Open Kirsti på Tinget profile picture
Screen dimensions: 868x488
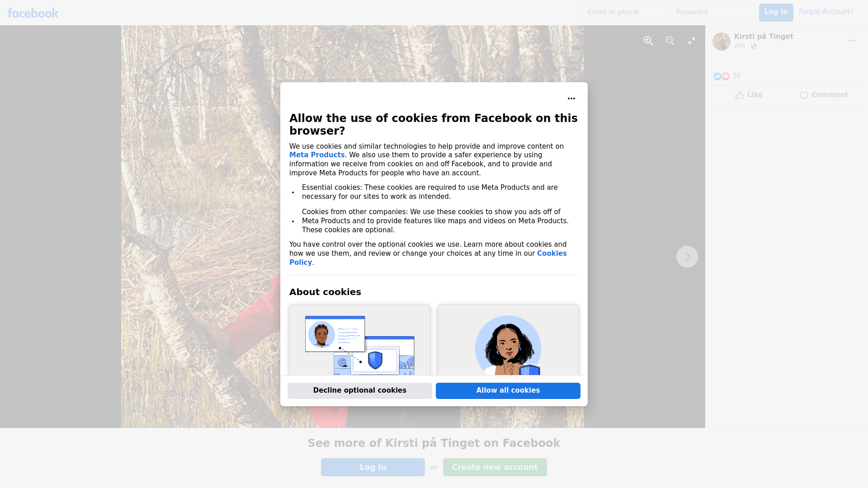tap(722, 42)
